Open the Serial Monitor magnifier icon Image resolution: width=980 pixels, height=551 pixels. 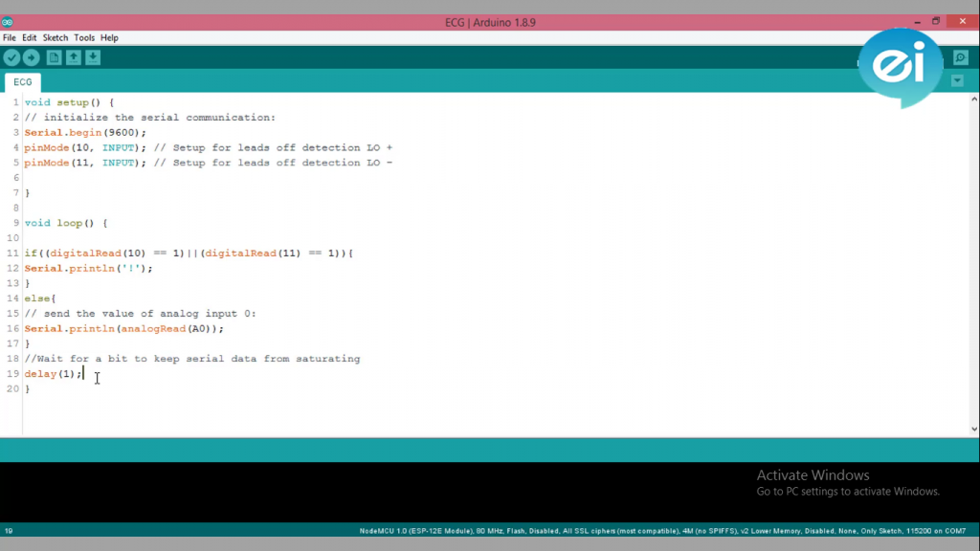coord(960,57)
